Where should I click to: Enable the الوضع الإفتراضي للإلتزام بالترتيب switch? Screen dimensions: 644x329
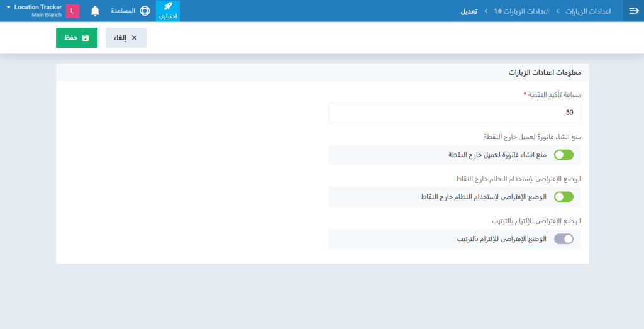[x=563, y=239]
